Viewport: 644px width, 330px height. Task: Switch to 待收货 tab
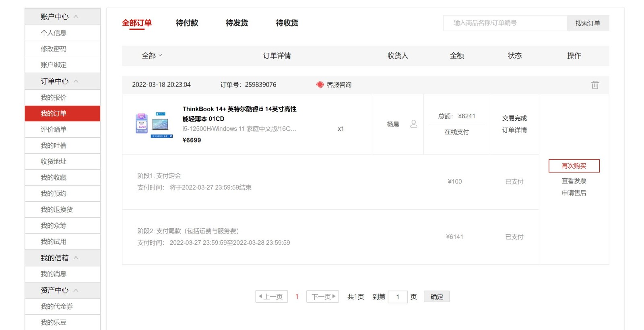point(287,23)
